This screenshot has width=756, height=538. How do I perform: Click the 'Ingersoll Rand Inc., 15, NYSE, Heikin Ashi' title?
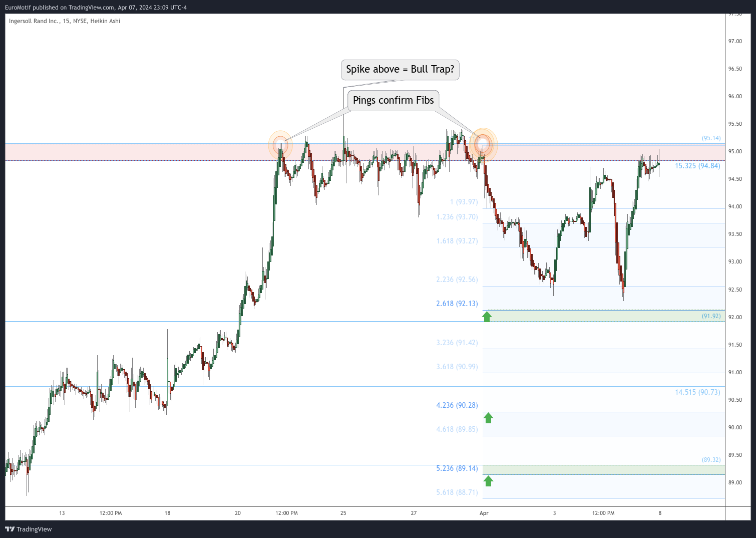click(x=65, y=21)
